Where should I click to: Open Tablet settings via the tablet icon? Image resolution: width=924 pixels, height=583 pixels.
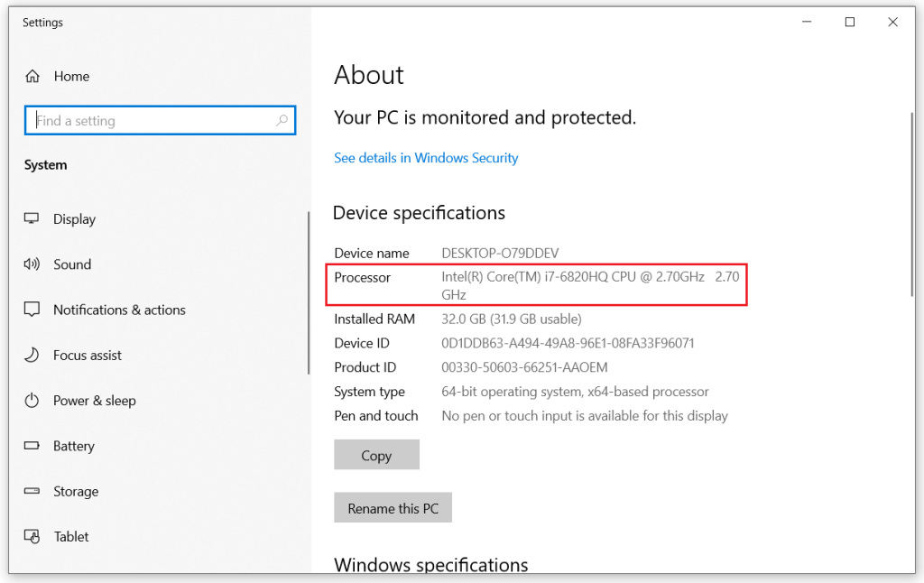[x=32, y=536]
